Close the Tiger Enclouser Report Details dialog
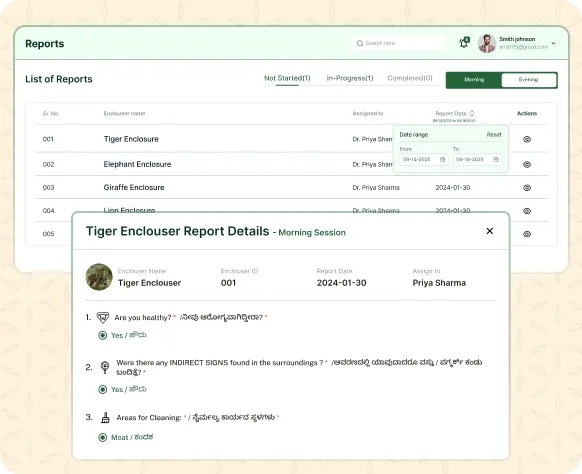This screenshot has height=474, width=582. tap(490, 231)
